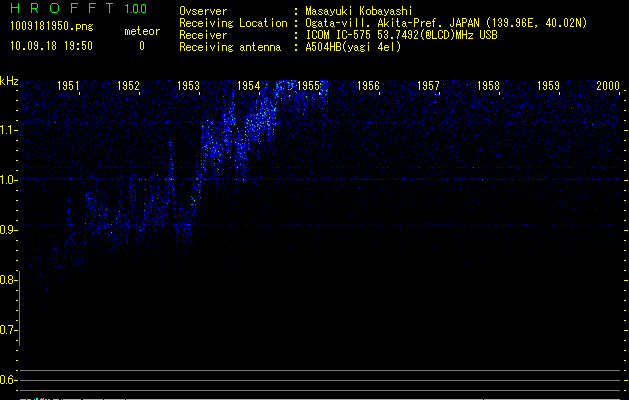
Task: Click the kHz frequency axis unit label
Action: 9,81
